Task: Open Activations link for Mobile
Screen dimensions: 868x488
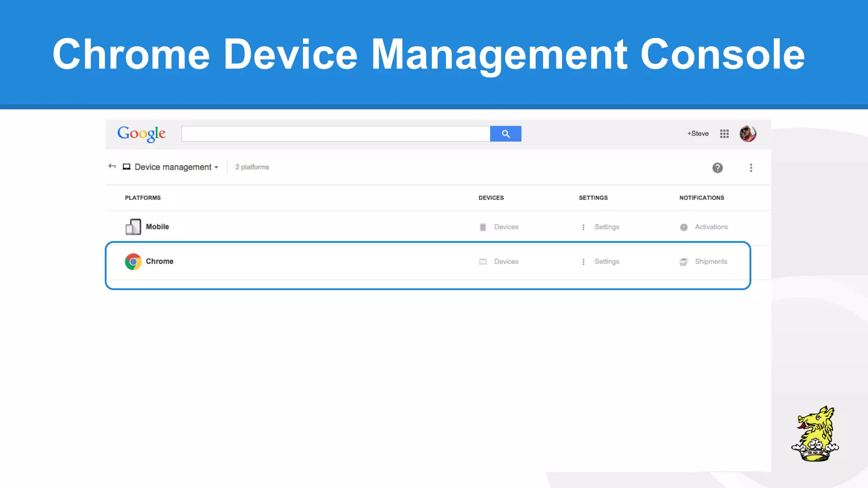Action: coord(711,227)
